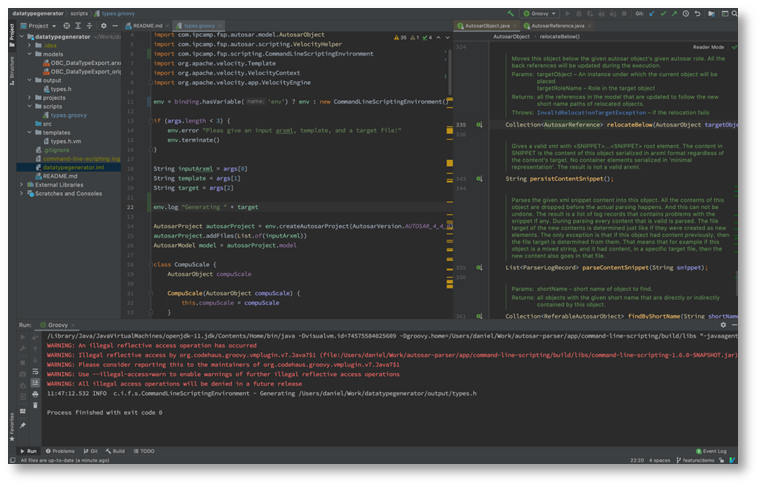Click the '4 spaces' indent status entry
761x487 pixels.
[660, 461]
